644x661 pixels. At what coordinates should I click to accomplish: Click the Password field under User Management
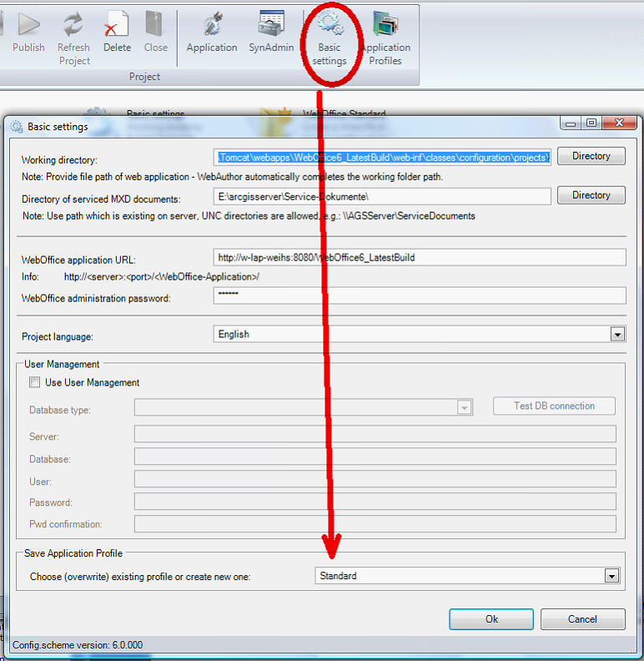[x=375, y=502]
